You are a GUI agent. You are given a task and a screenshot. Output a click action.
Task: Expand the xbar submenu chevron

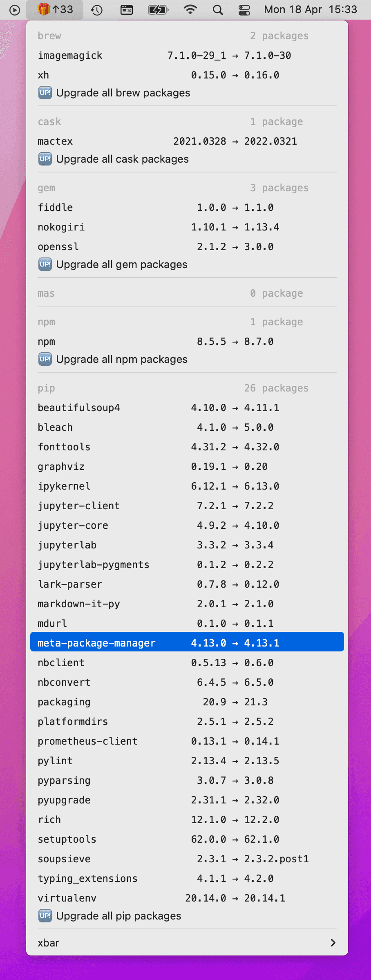click(333, 943)
